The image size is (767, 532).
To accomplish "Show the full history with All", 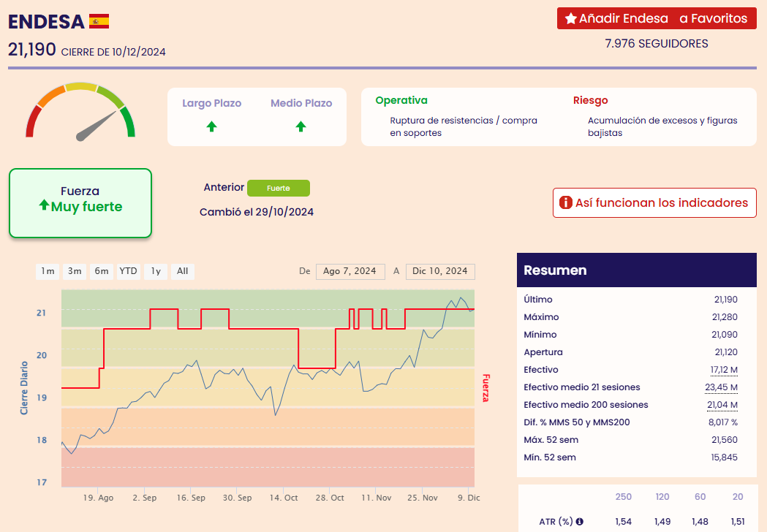I will [x=182, y=271].
